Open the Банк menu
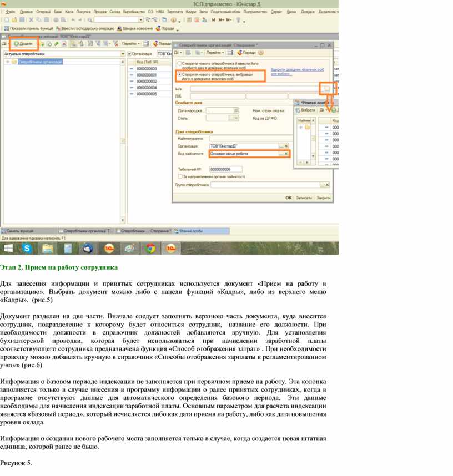453x476 pixels. [58, 12]
